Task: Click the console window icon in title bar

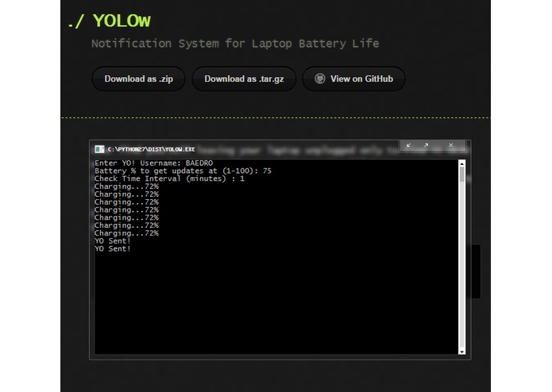Action: tap(99, 149)
